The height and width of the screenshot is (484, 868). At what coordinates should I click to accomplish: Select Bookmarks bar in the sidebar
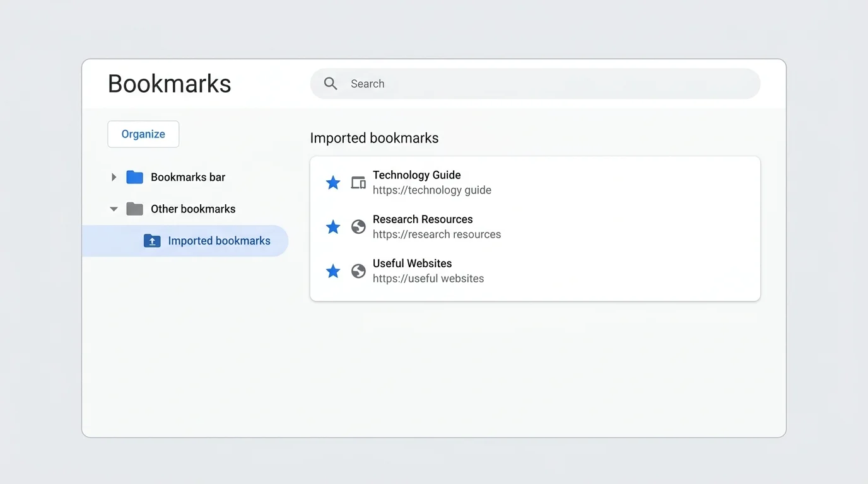[188, 177]
